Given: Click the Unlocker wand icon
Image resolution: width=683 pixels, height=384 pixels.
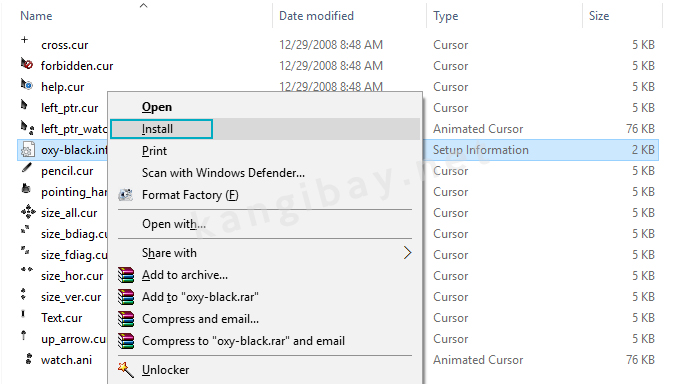Looking at the screenshot, I should click(x=125, y=370).
